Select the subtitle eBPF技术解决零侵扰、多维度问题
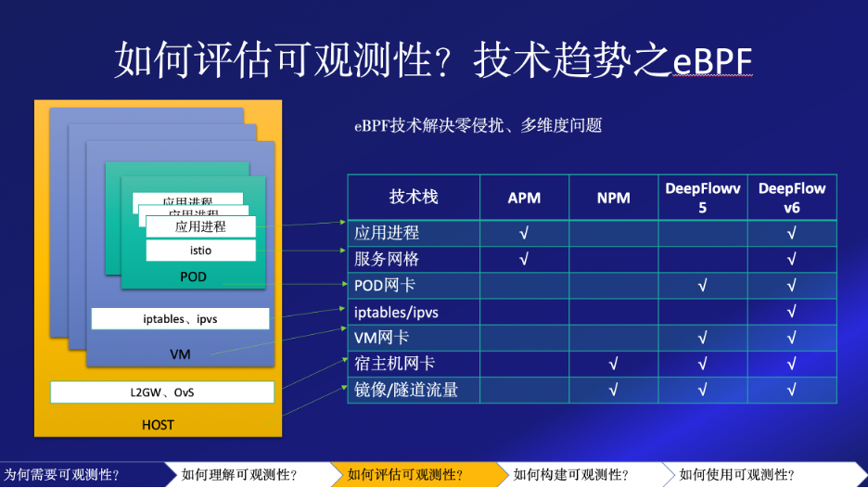 tap(479, 126)
